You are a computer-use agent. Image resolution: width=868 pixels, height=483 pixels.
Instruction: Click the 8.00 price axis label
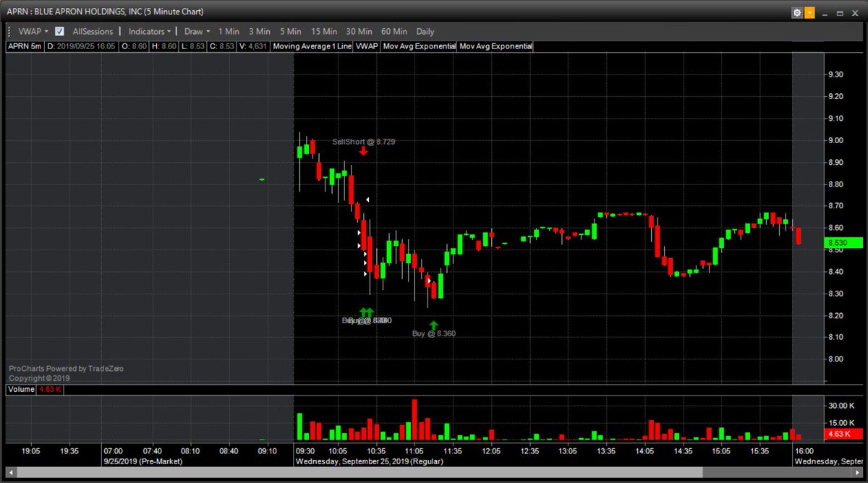pyautogui.click(x=837, y=359)
